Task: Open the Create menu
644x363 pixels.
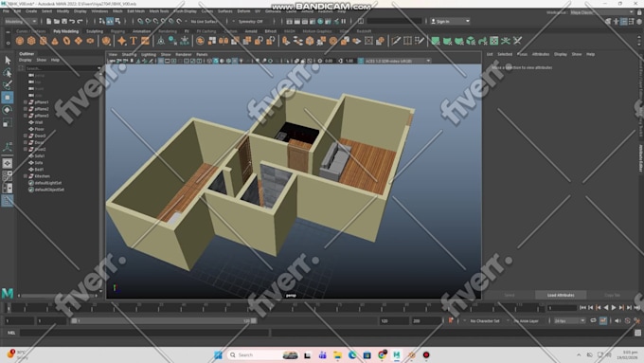Action: 31,11
